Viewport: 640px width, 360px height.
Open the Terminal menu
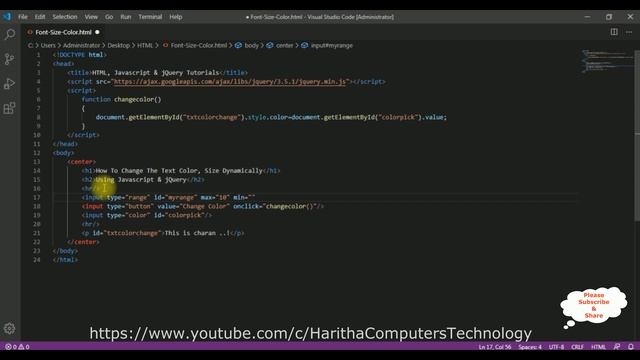click(x=150, y=17)
